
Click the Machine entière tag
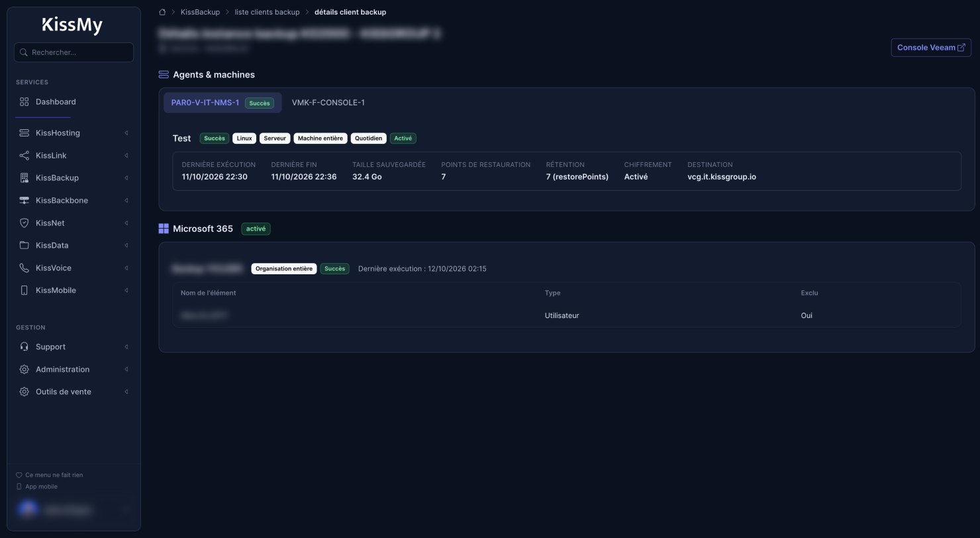click(x=320, y=138)
